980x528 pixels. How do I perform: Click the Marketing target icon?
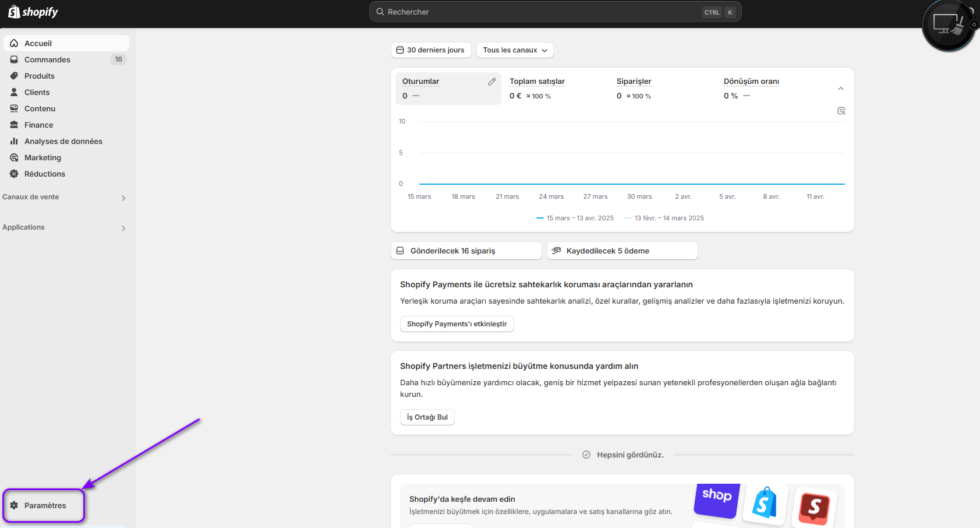[14, 157]
